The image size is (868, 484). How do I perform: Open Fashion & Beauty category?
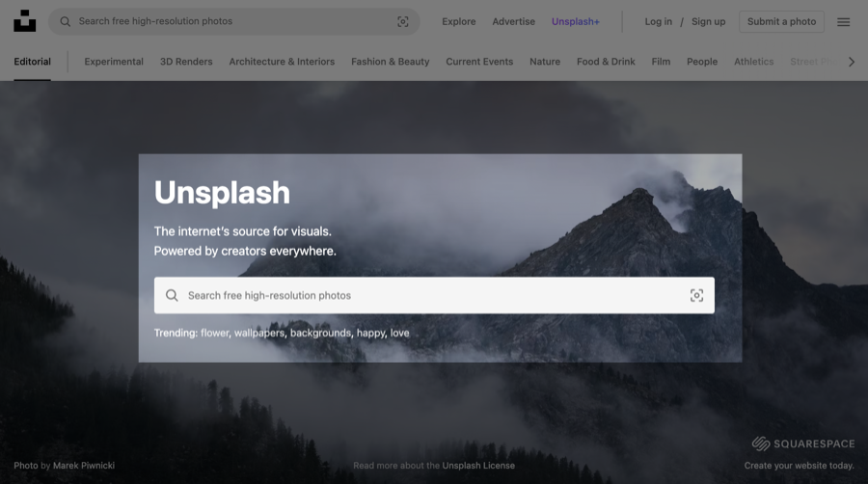click(391, 62)
